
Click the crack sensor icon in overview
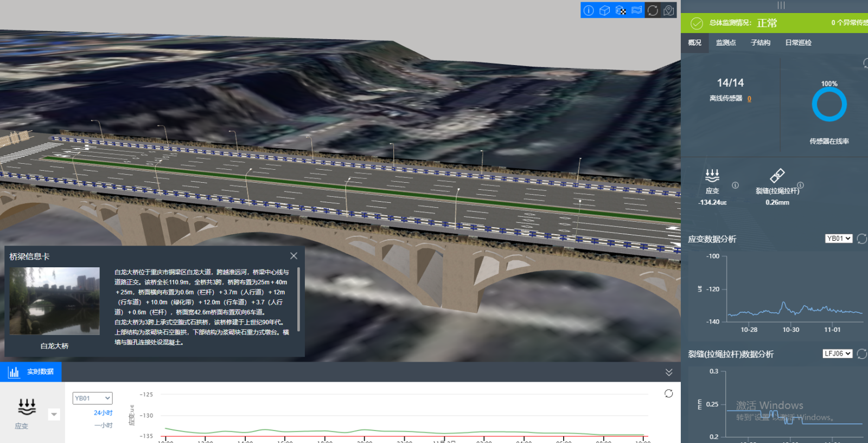(777, 176)
